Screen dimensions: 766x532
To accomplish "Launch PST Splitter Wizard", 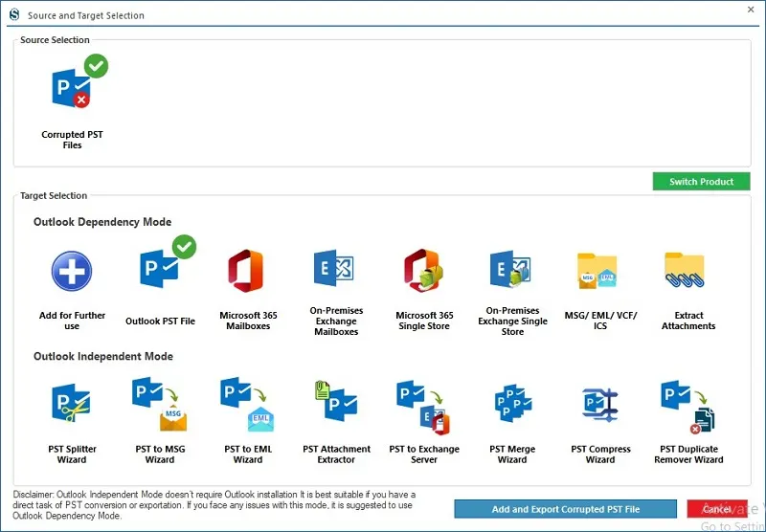I will (71, 403).
